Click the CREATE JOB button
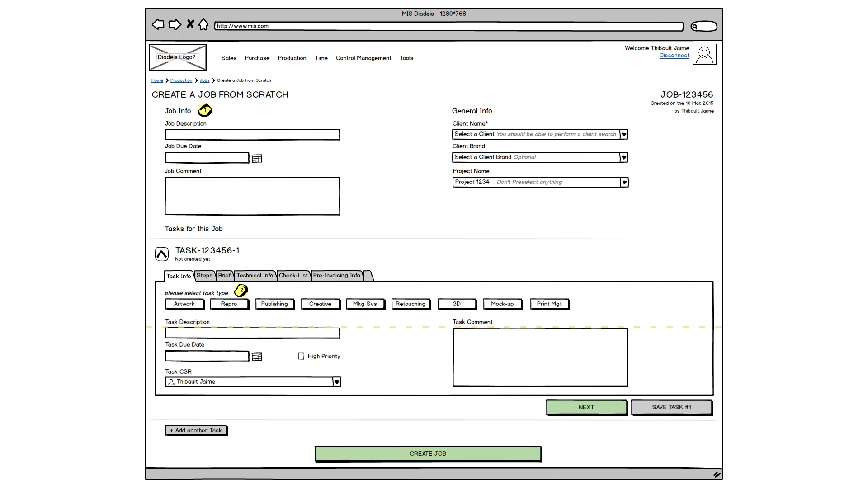The width and height of the screenshot is (868, 488). point(428,454)
